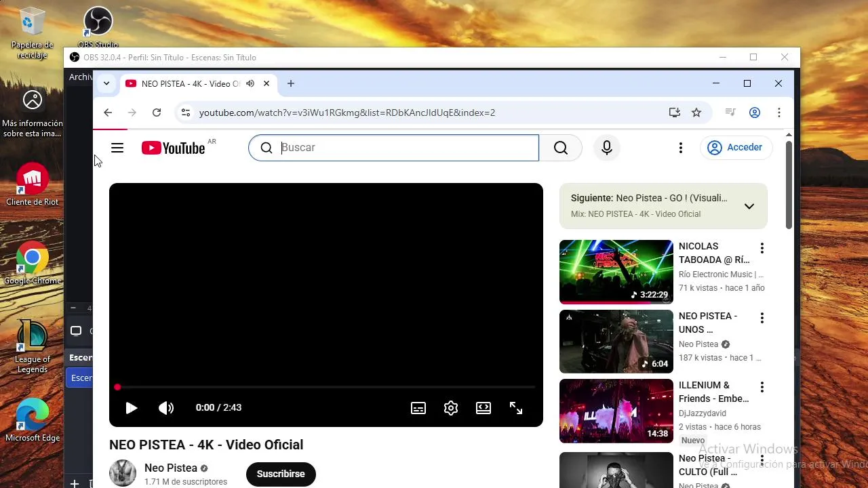Viewport: 868px width, 488px height.
Task: Click the Acceder sign-in button
Action: pos(736,148)
